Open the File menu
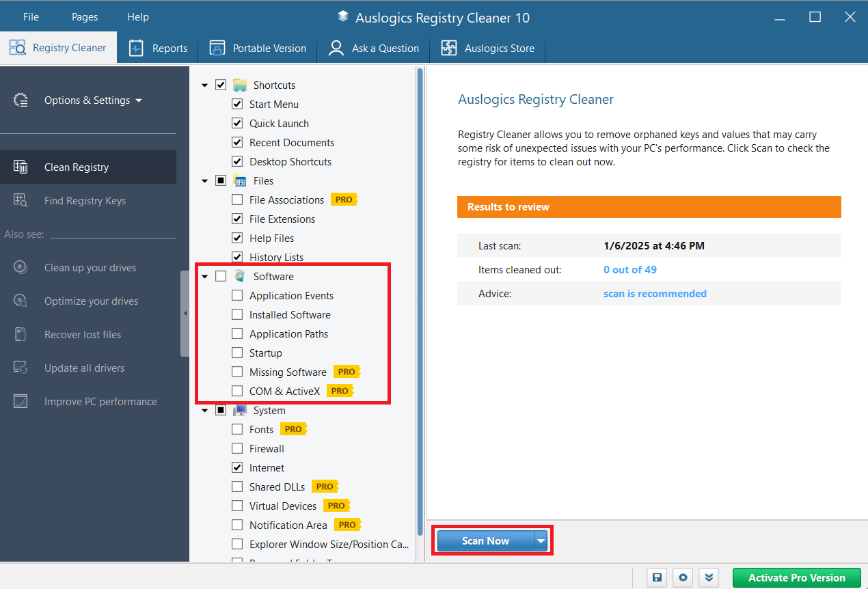 click(31, 17)
